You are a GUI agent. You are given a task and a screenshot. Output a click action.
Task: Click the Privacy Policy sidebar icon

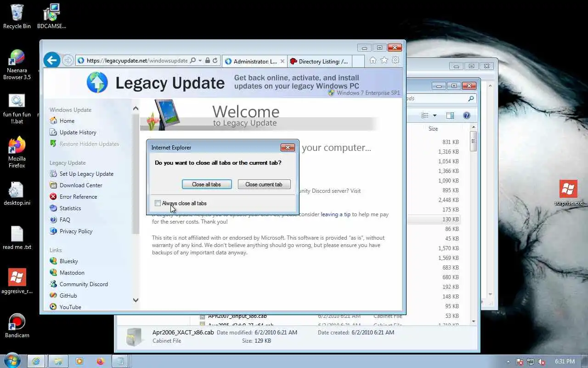tap(53, 231)
